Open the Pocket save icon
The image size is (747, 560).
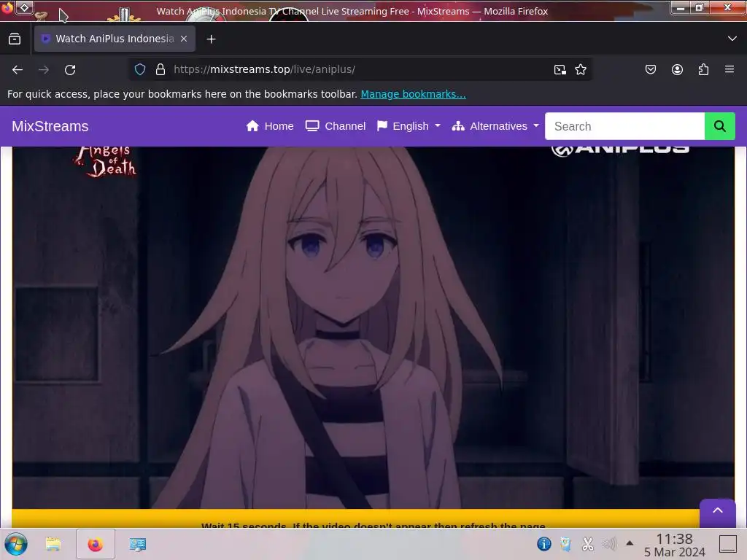pos(650,69)
